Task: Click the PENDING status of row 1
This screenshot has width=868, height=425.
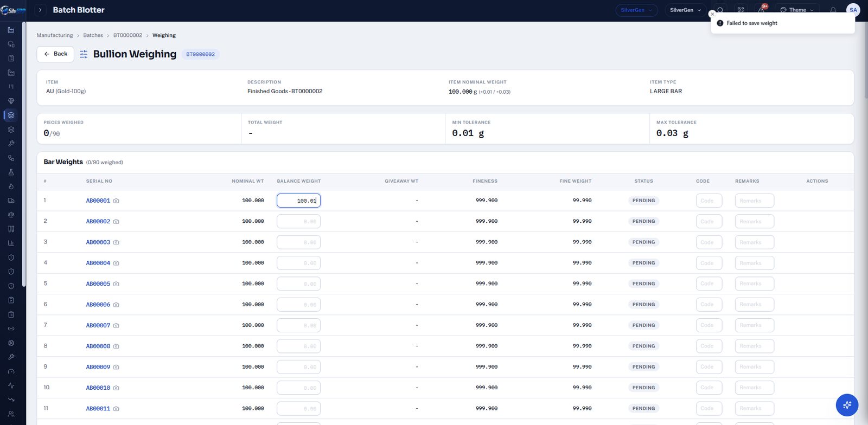Action: tap(644, 201)
